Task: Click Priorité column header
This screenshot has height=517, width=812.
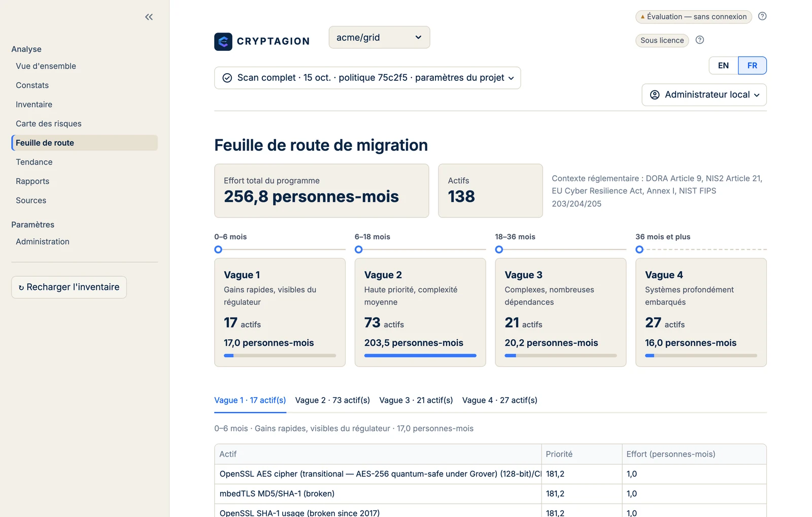Action: [x=582, y=454]
